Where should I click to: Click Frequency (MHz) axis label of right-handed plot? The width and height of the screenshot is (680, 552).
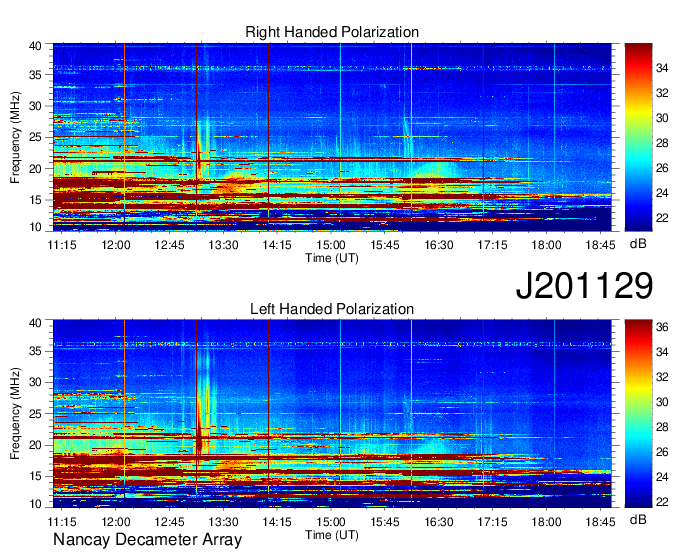pos(15,137)
